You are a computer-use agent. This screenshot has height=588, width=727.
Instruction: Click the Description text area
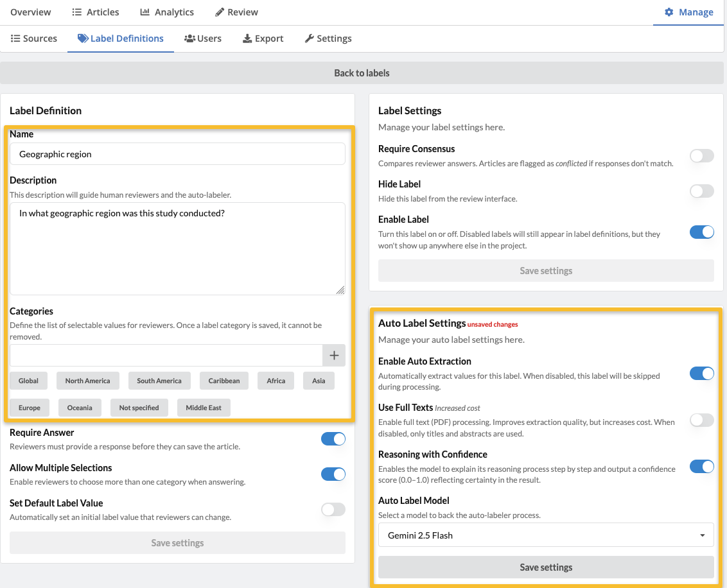(x=177, y=248)
